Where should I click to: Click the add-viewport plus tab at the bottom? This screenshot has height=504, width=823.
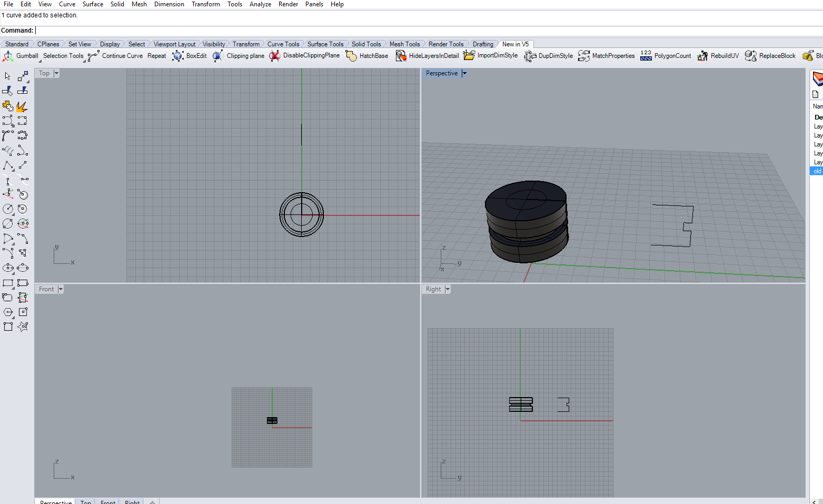tap(152, 502)
